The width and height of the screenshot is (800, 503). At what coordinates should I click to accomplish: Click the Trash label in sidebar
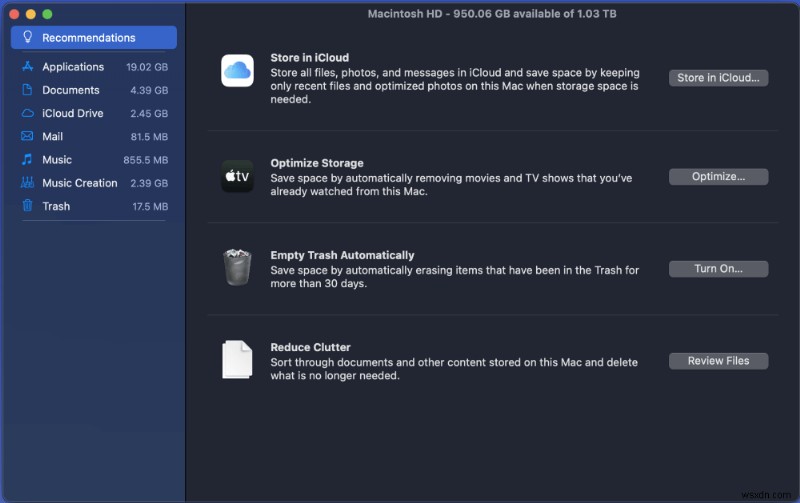(56, 206)
